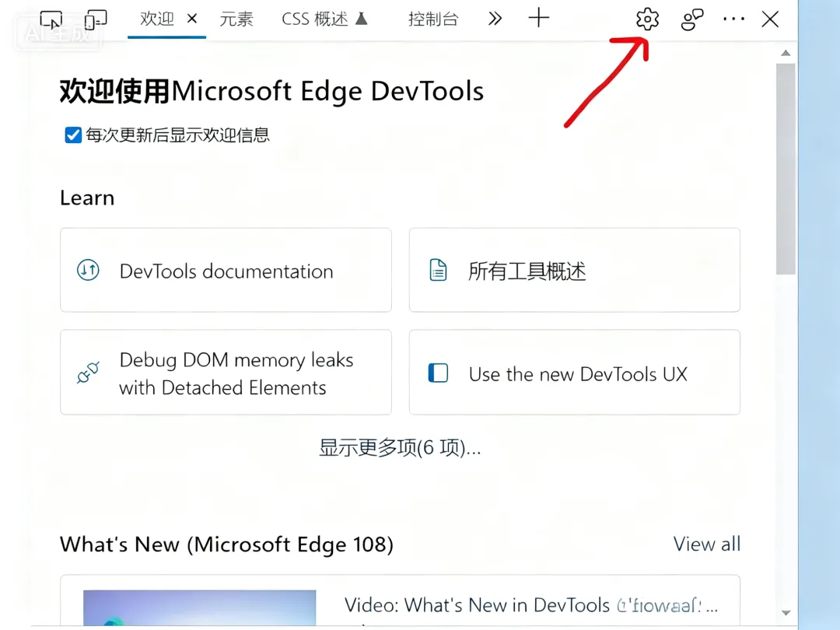
Task: Uncheck 每次更新后显示欢迎信息 checkbox
Action: 73,135
